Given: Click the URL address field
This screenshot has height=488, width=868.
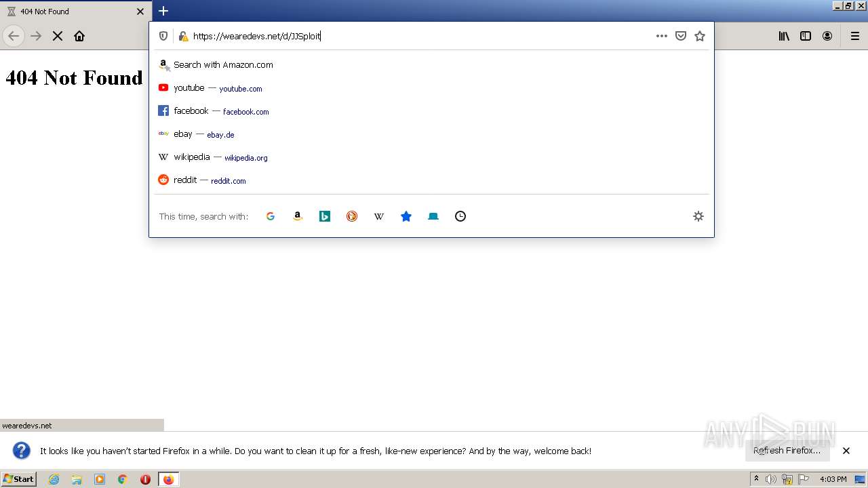Looking at the screenshot, I should click(x=420, y=36).
